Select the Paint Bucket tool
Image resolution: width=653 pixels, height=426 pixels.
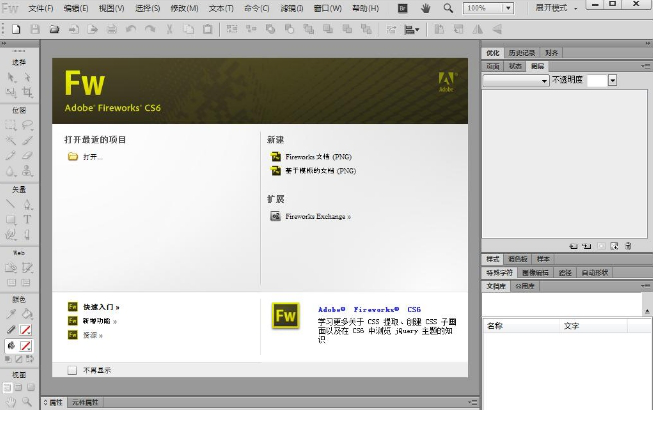tap(27, 314)
